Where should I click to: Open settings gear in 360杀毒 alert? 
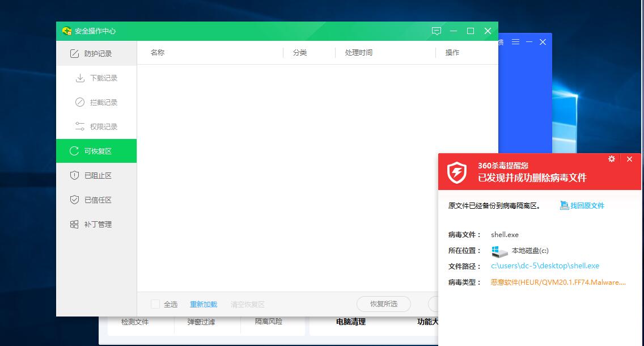pos(611,159)
